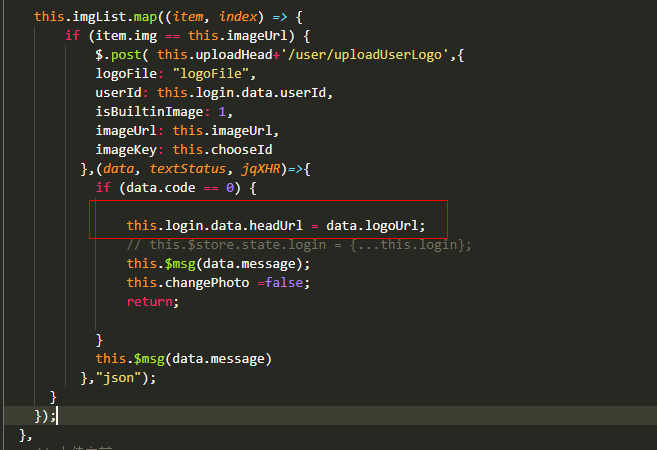This screenshot has height=450, width=657.
Task: Click the 'isBuiltinImage: 1,' line
Action: click(x=164, y=111)
